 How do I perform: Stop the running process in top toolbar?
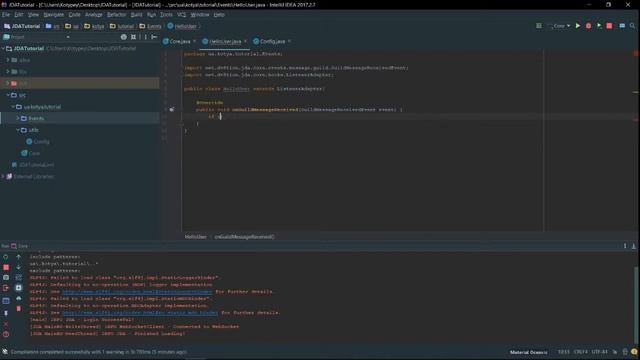click(x=609, y=26)
